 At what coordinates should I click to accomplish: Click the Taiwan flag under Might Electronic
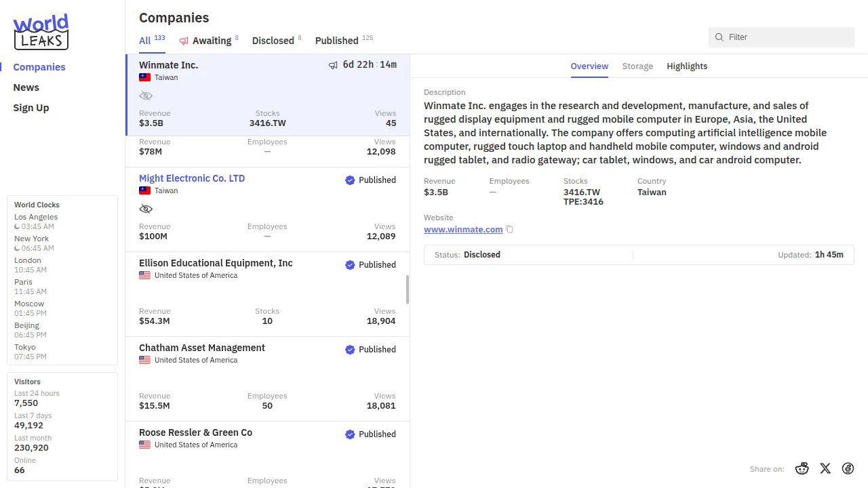click(144, 190)
